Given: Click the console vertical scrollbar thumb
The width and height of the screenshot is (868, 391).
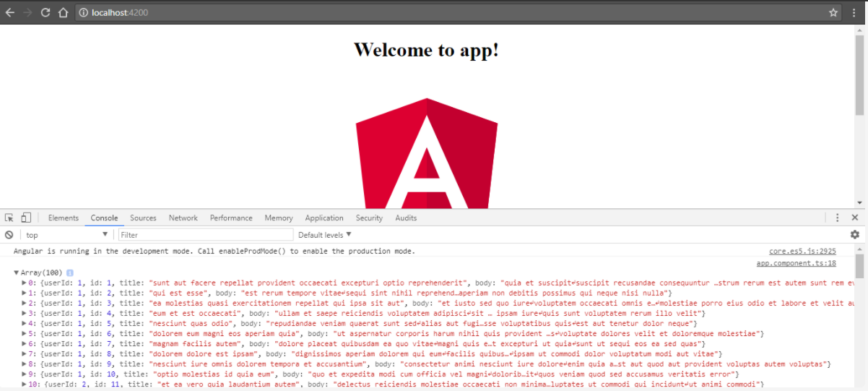Looking at the screenshot, I should [859, 266].
